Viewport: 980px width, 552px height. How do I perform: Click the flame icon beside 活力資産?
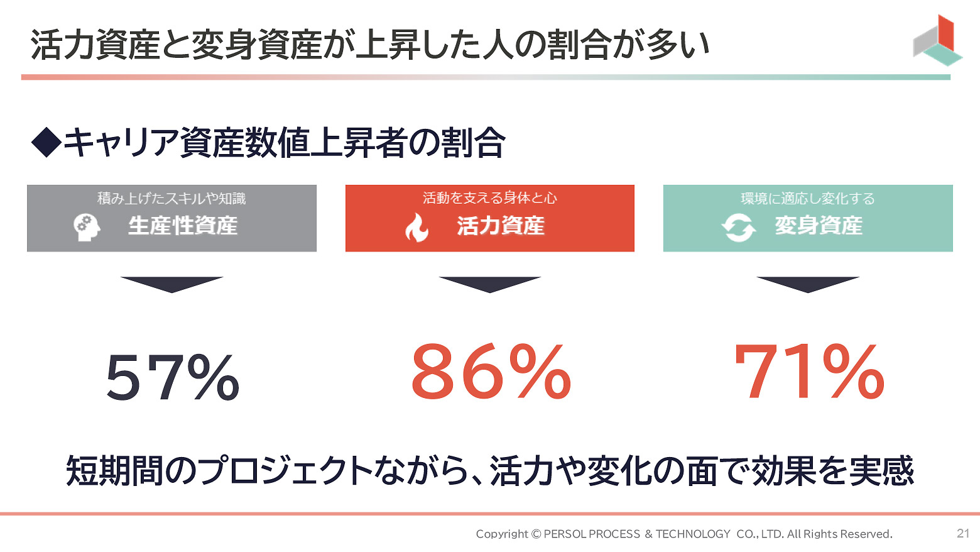[416, 228]
